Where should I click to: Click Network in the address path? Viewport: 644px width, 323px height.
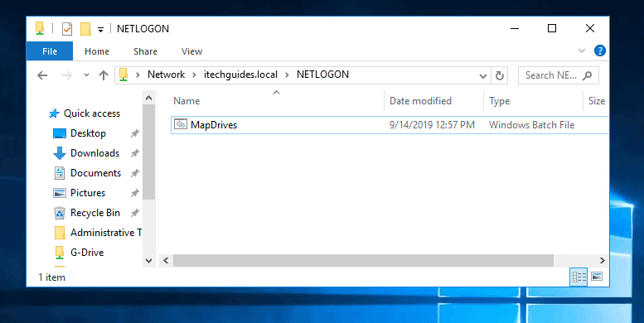166,75
